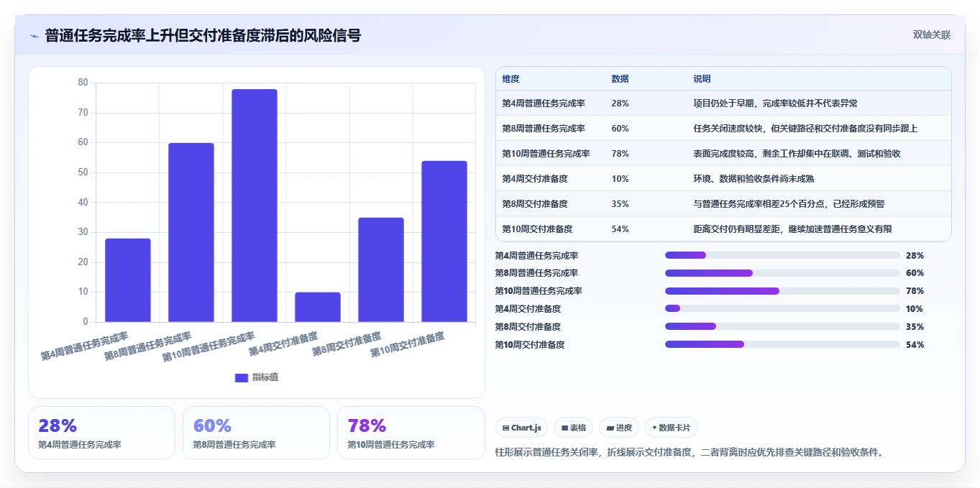
Task: Click the dashboard title 普通任务完成率上升但交付准备度滞后的风险信号
Action: (x=203, y=35)
